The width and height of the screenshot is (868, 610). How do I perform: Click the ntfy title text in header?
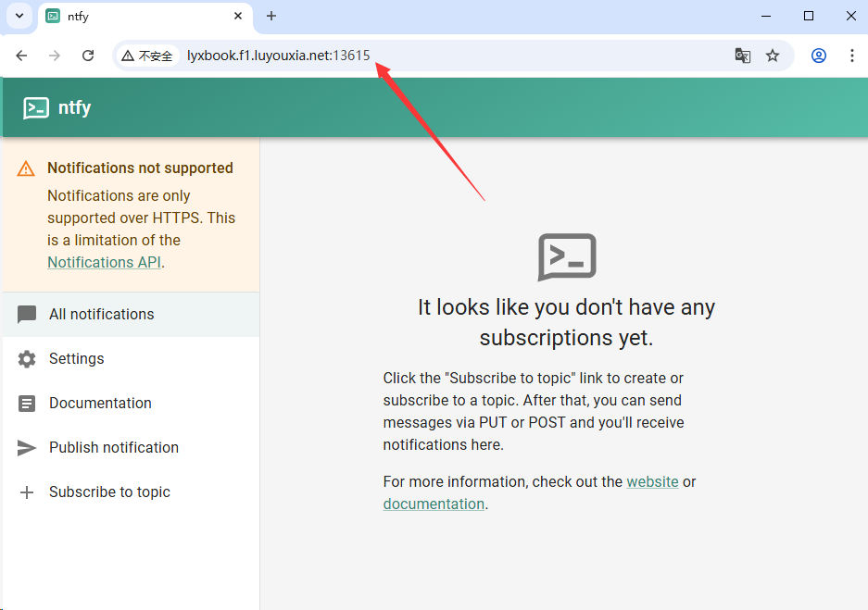(75, 107)
